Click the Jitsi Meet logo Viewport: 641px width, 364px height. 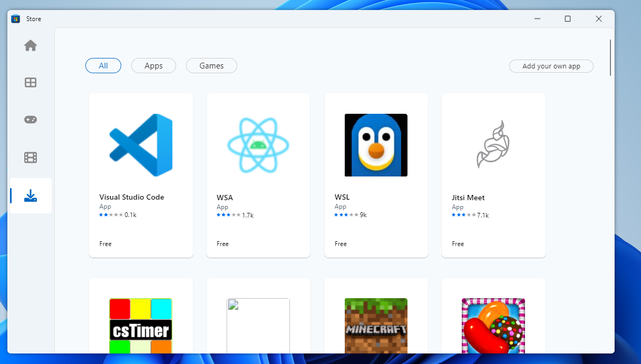click(x=493, y=145)
